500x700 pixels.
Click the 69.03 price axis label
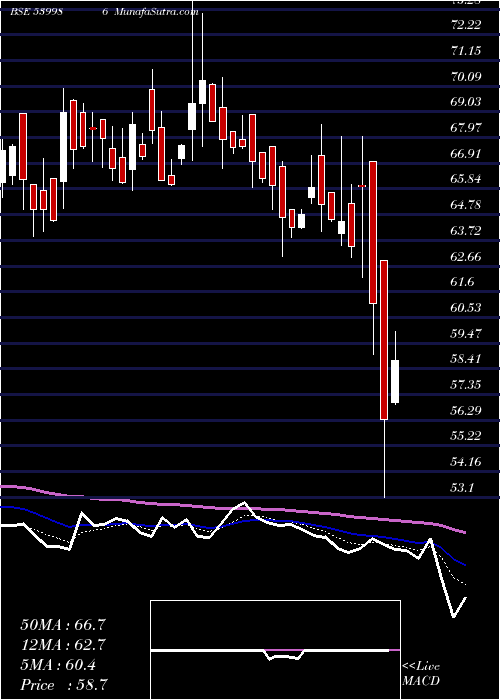coord(468,102)
